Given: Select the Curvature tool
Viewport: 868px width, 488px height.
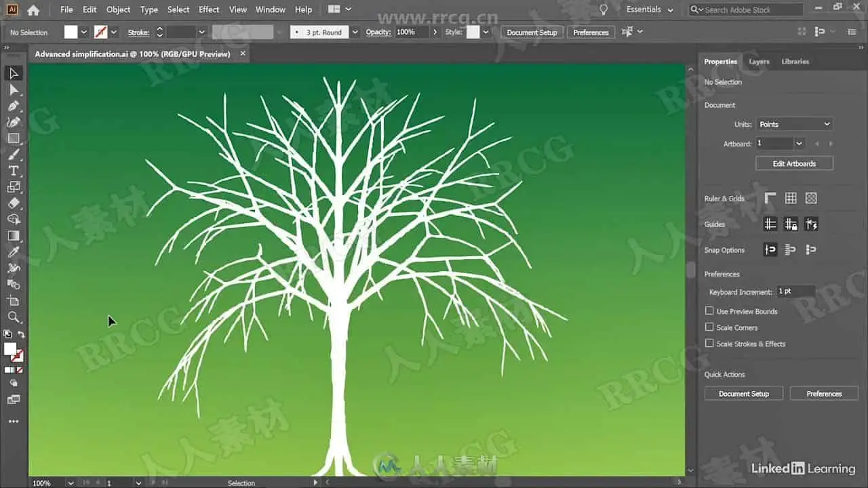Looking at the screenshot, I should tap(14, 122).
